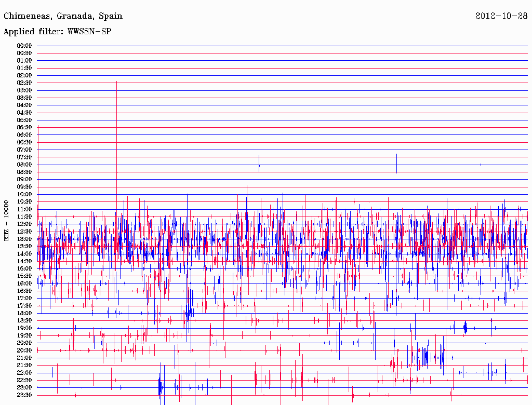This screenshot has height=405, width=532.
Task: Click the 04:30 time label
Action: (x=24, y=113)
